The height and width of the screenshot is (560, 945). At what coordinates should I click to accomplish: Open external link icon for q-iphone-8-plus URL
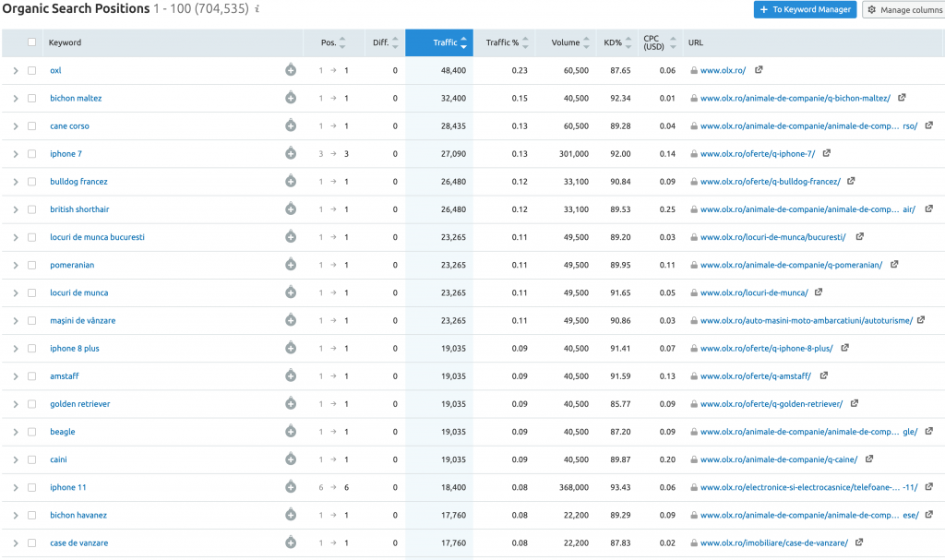[x=845, y=348]
